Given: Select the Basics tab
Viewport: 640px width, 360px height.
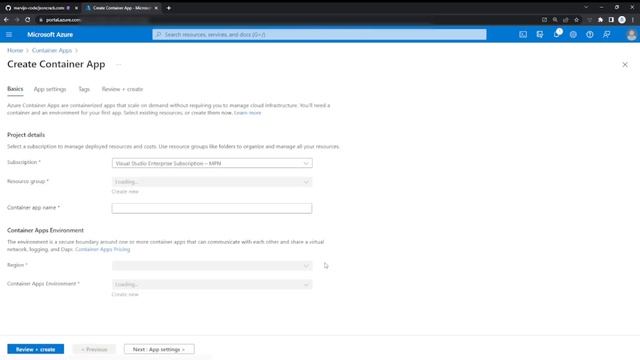Looking at the screenshot, I should coord(15,89).
